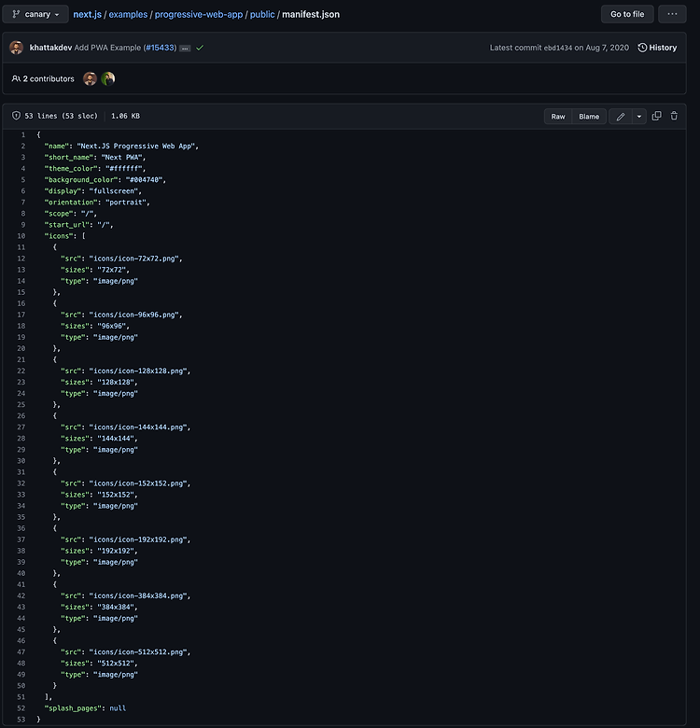Click the shield icon beside line count
This screenshot has width=700, height=728.
(16, 116)
